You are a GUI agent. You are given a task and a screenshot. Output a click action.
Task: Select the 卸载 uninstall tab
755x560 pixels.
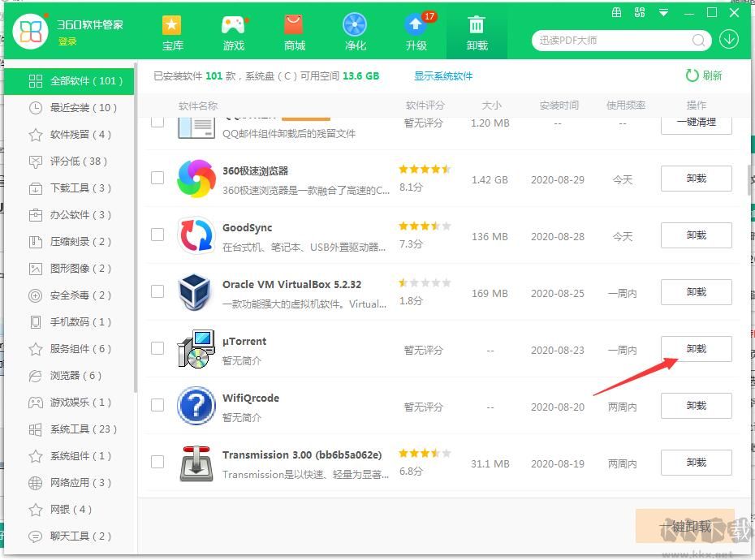click(477, 32)
